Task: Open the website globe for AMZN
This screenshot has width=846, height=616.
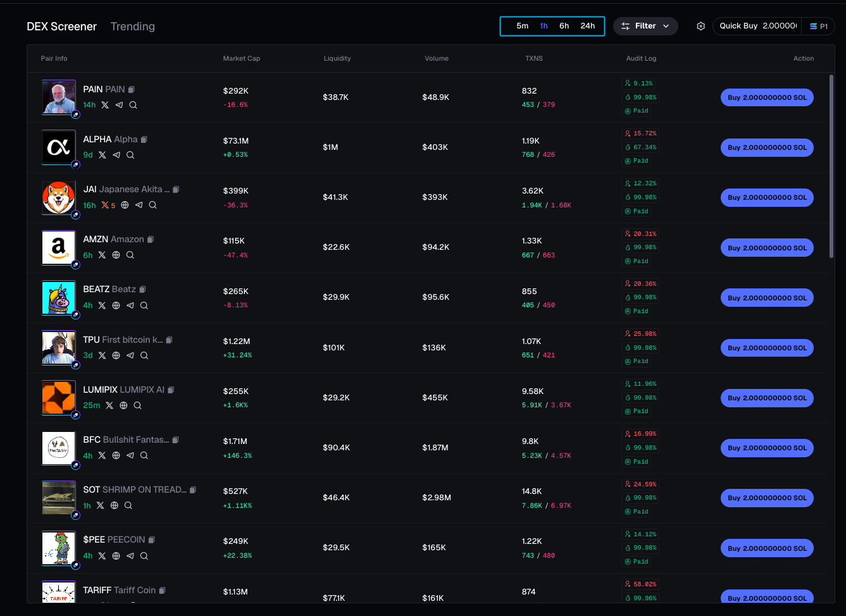Action: coord(116,255)
